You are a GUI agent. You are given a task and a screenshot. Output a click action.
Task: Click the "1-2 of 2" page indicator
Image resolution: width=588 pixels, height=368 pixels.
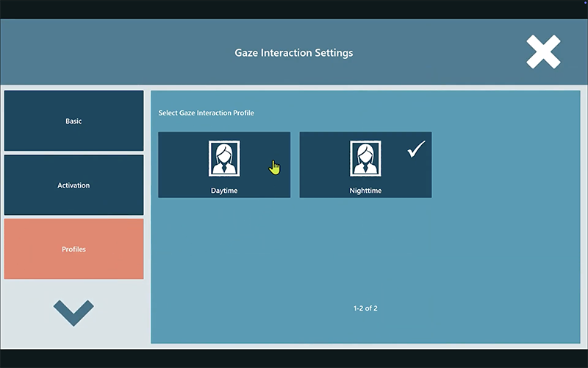[365, 308]
